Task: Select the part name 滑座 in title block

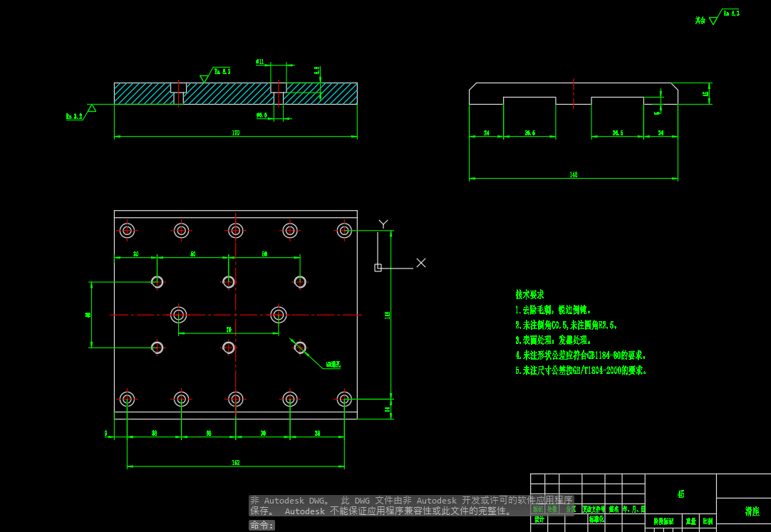Action: [752, 511]
